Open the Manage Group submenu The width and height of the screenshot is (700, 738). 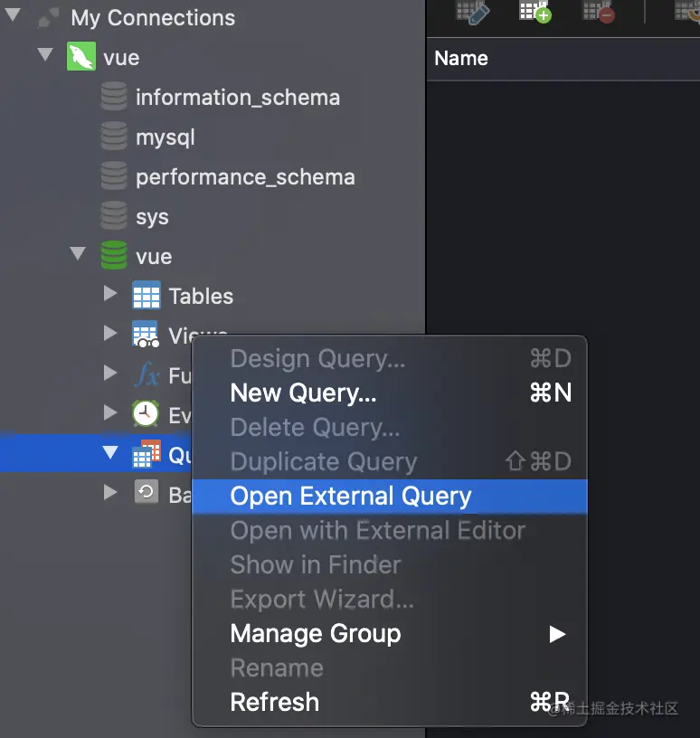pos(390,634)
